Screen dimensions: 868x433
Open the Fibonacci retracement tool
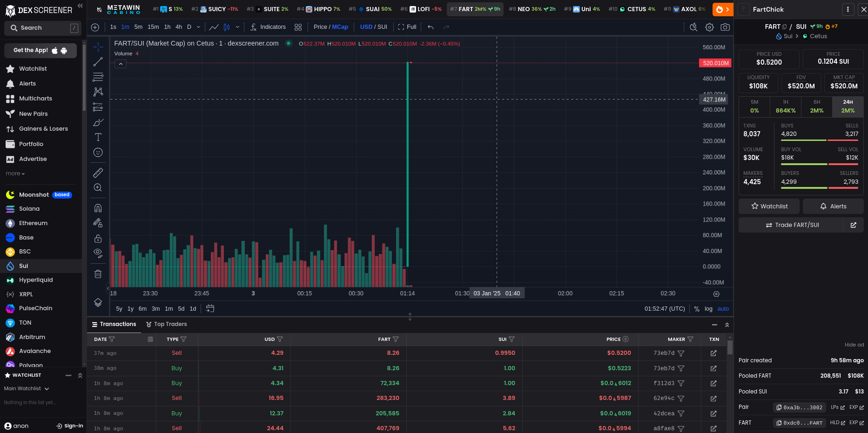[x=98, y=77]
